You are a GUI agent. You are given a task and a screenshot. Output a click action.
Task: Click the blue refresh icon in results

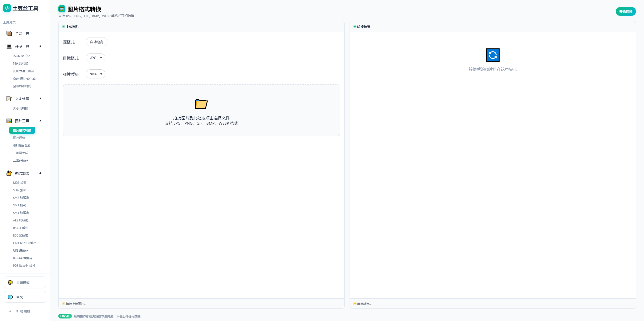(x=493, y=55)
